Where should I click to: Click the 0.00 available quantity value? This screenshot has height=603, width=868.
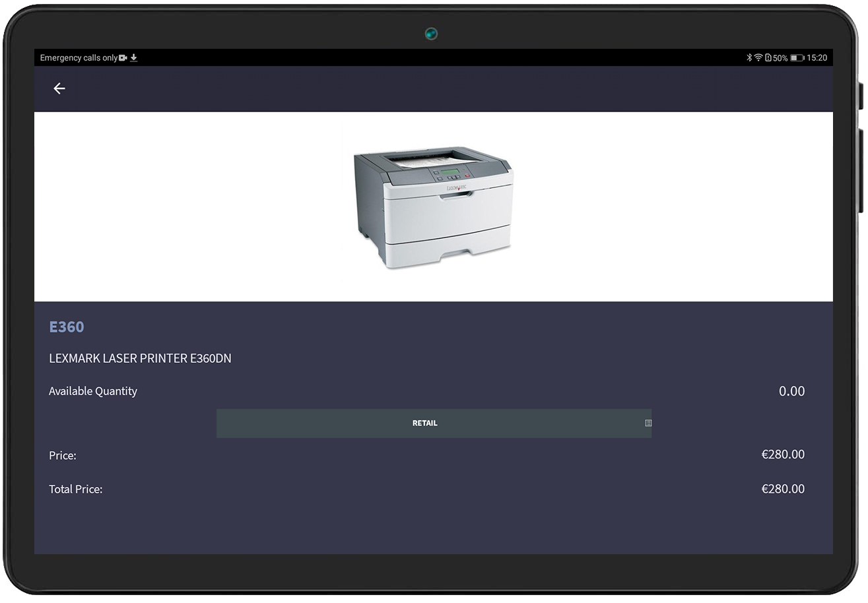point(791,391)
